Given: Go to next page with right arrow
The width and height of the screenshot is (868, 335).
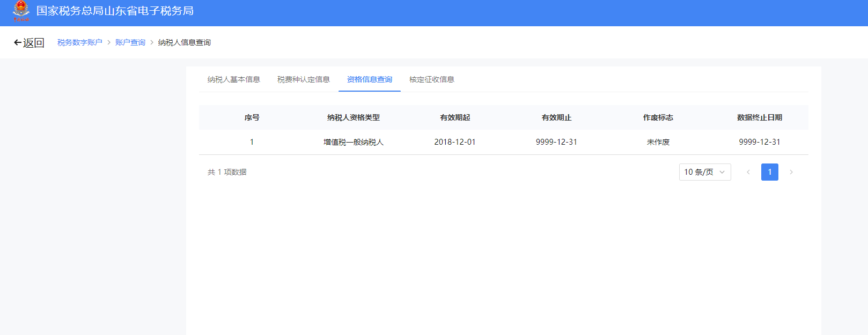Looking at the screenshot, I should 791,172.
